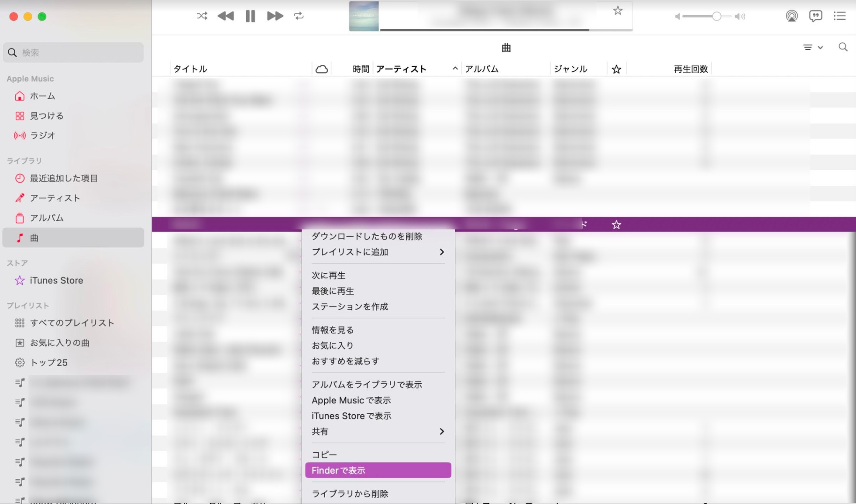Sort by ジャンル column

[571, 69]
